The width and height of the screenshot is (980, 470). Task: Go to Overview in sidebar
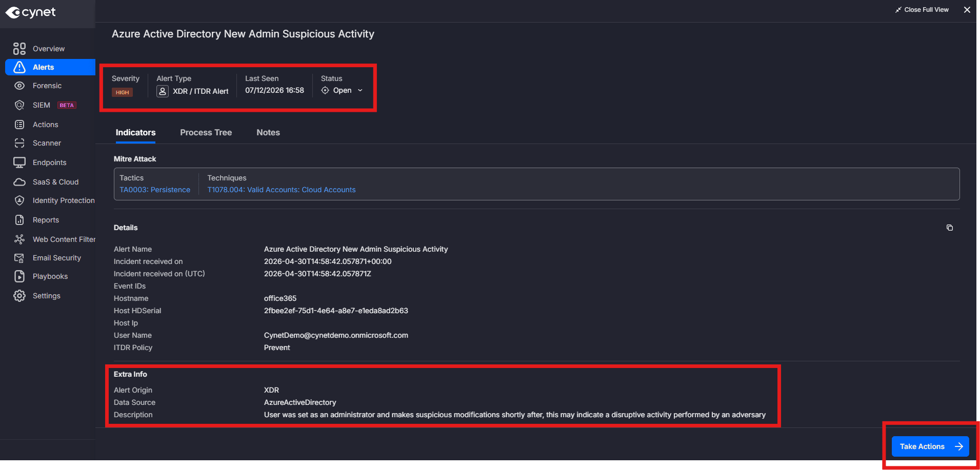(50, 49)
